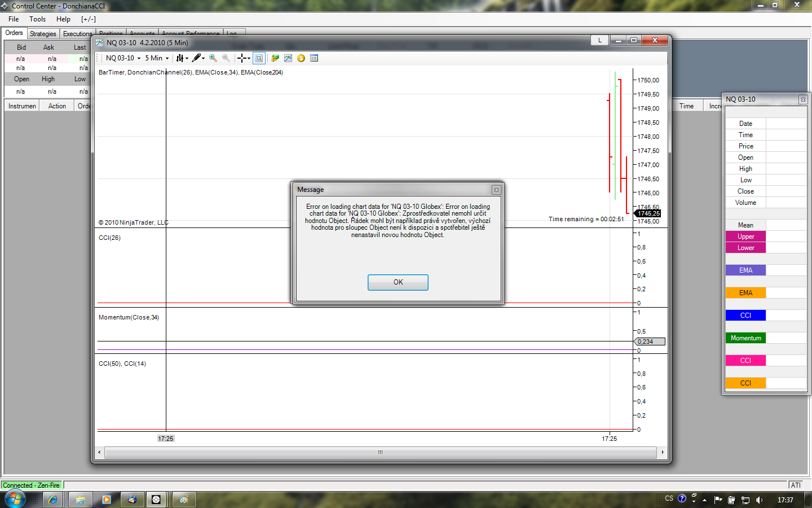Open Action Center flag icon

click(x=718, y=500)
